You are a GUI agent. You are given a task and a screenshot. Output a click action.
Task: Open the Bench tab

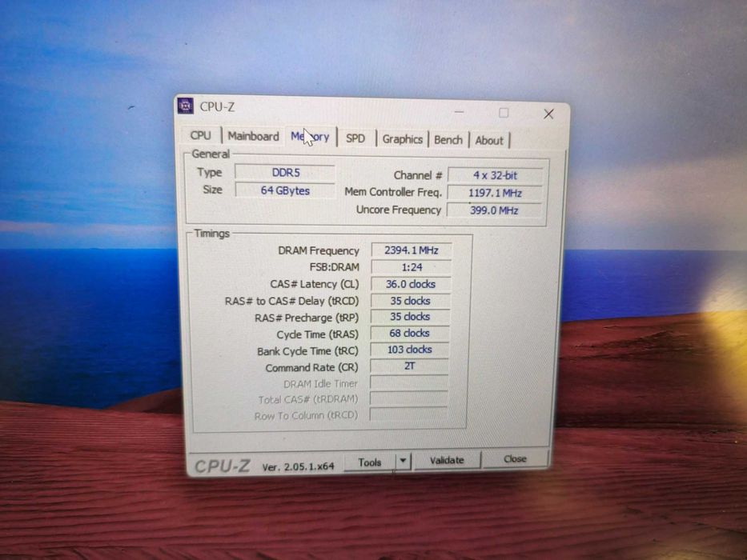(x=448, y=140)
